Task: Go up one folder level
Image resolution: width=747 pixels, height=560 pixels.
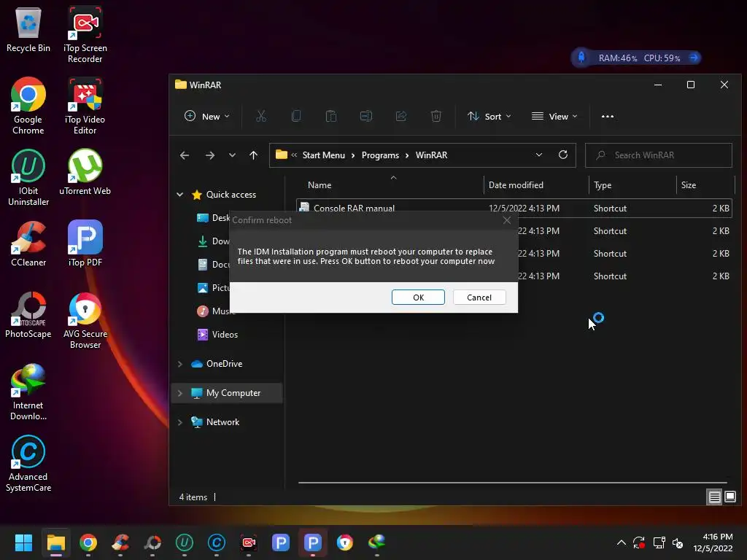Action: point(253,155)
